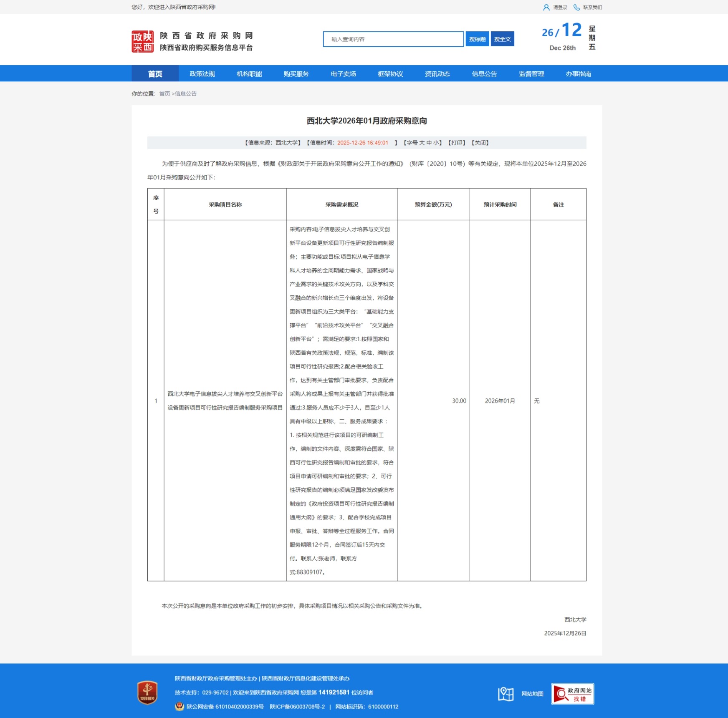Click the contact us phone icon
This screenshot has height=718, width=728.
576,8
